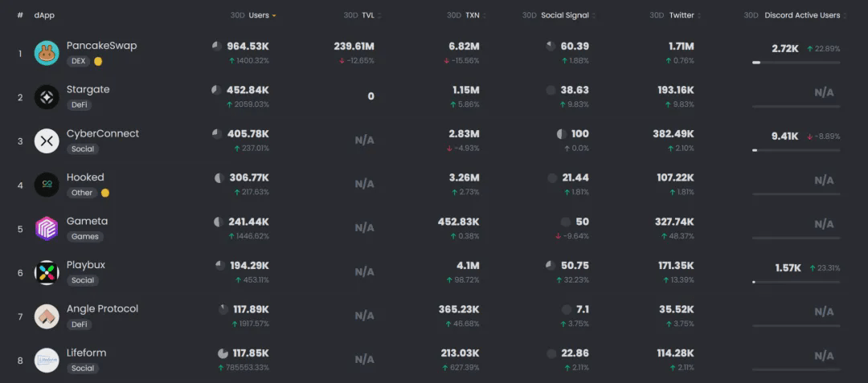This screenshot has width=868, height=383.
Task: Click the PancakeSwap bunny logo icon
Action: pyautogui.click(x=47, y=53)
